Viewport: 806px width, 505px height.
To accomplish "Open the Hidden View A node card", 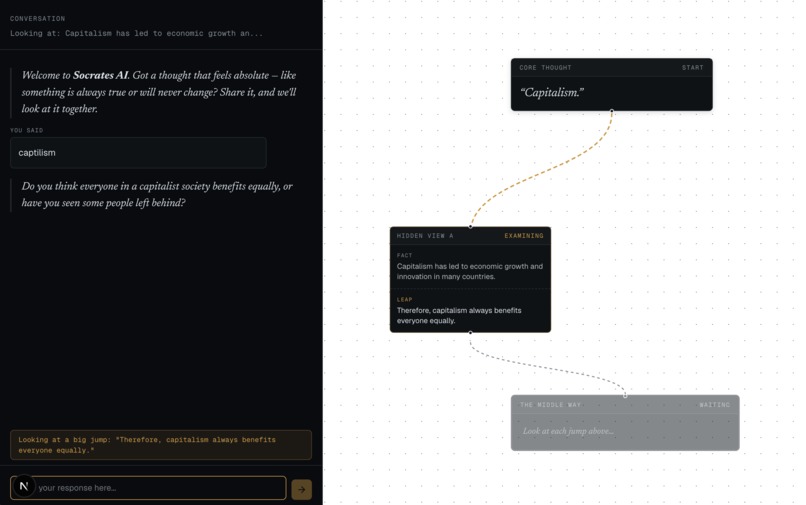I will [470, 279].
